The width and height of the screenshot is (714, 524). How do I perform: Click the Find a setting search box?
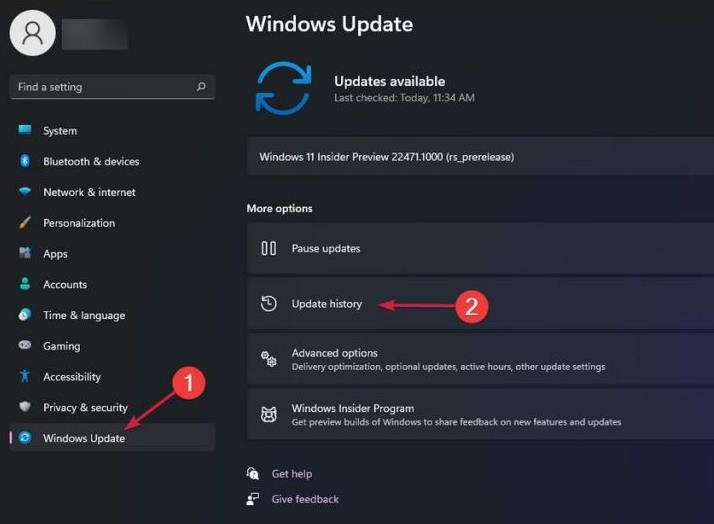coord(112,86)
